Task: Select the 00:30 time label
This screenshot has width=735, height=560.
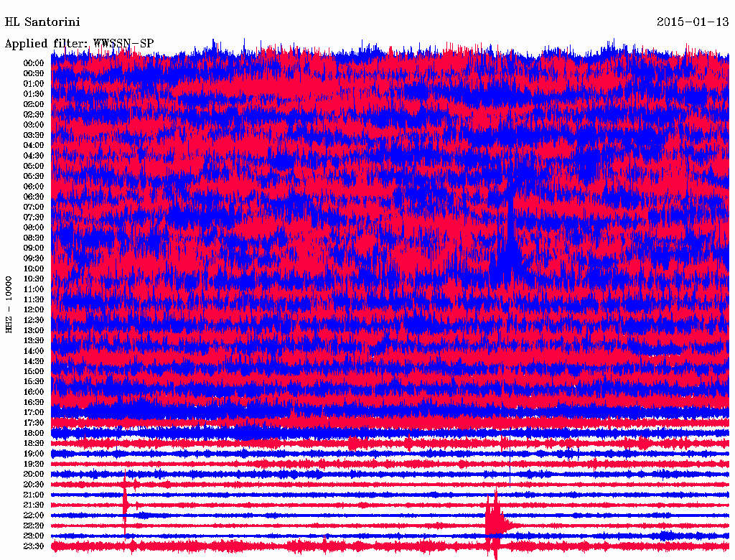Action: [x=34, y=73]
